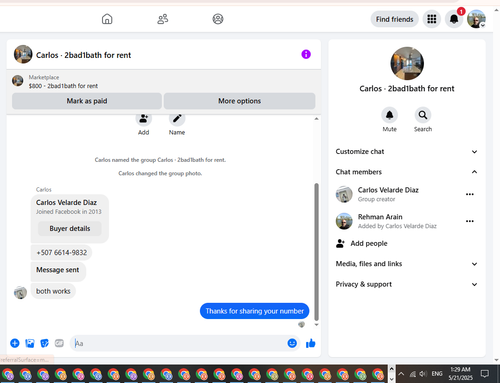The height and width of the screenshot is (383, 500).
Task: Click the large group photo in side panel
Action: click(407, 63)
